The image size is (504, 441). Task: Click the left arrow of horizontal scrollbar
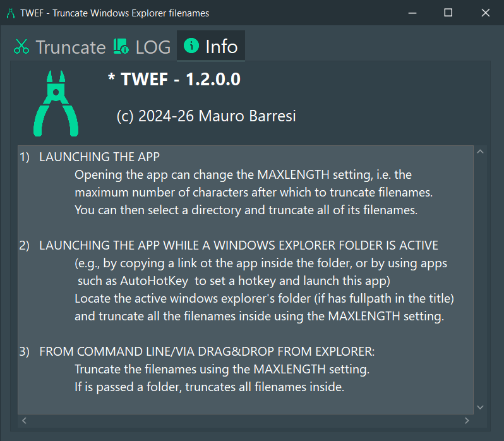click(24, 420)
